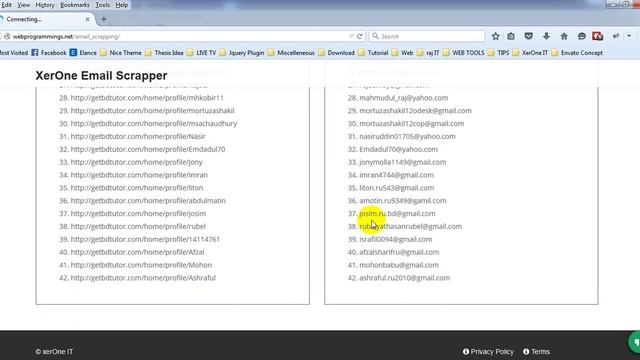Select the Connecting... browser tab
The width and height of the screenshot is (640, 360).
(x=46, y=19)
